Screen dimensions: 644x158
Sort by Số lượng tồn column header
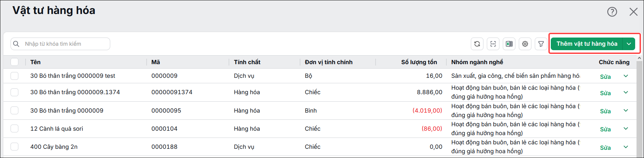[x=419, y=62]
